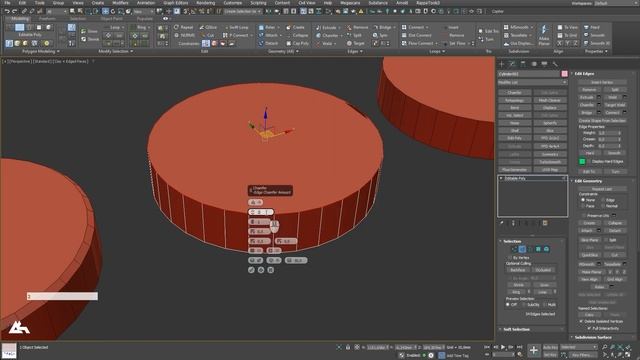Open the Motion tab of command panel
The width and height of the screenshot is (640, 360).
tap(533, 64)
